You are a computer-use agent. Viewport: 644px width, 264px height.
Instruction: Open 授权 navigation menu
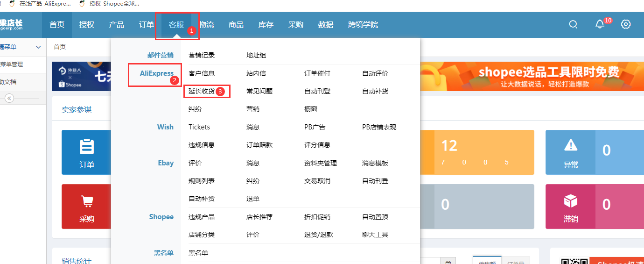[x=87, y=25]
